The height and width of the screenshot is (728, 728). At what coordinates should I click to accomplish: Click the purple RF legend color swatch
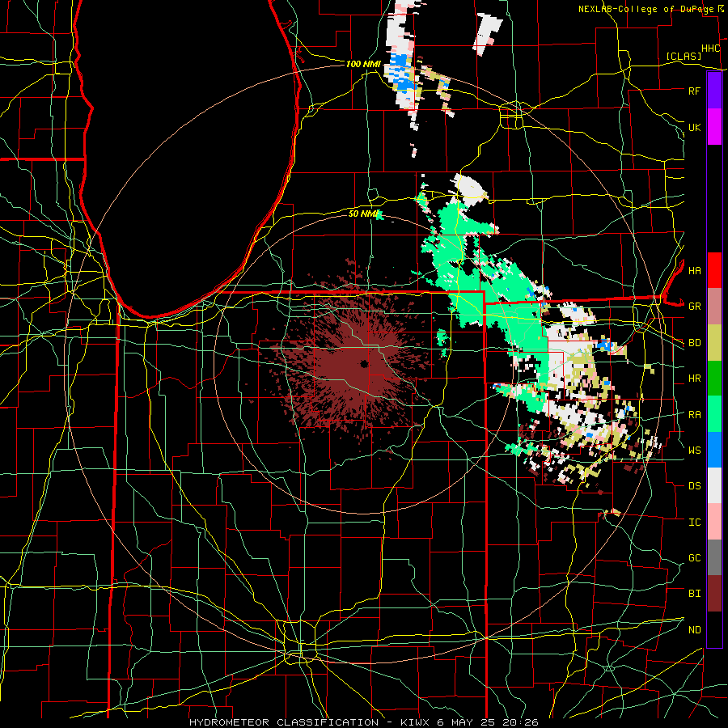click(714, 91)
